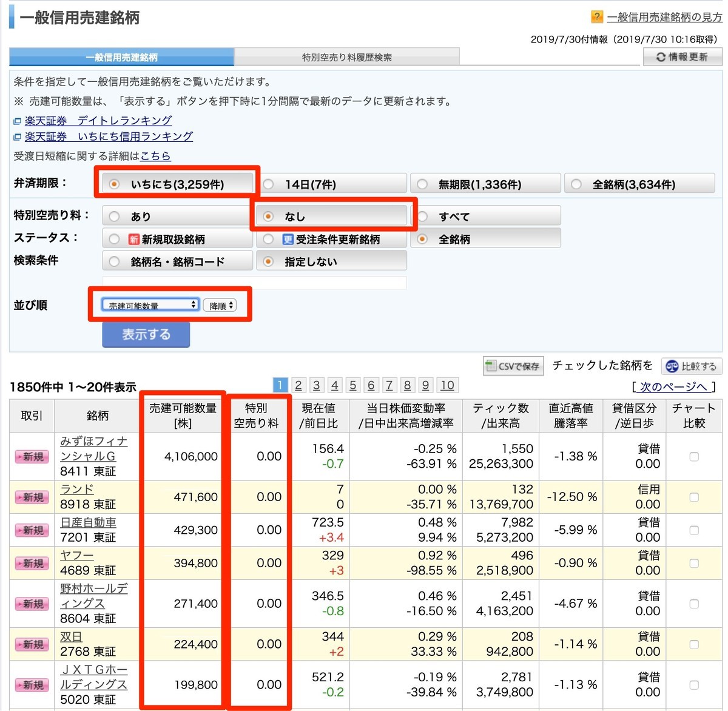Click the 新規 trade button for 日産自動車
This screenshot has width=728, height=711.
(x=32, y=530)
